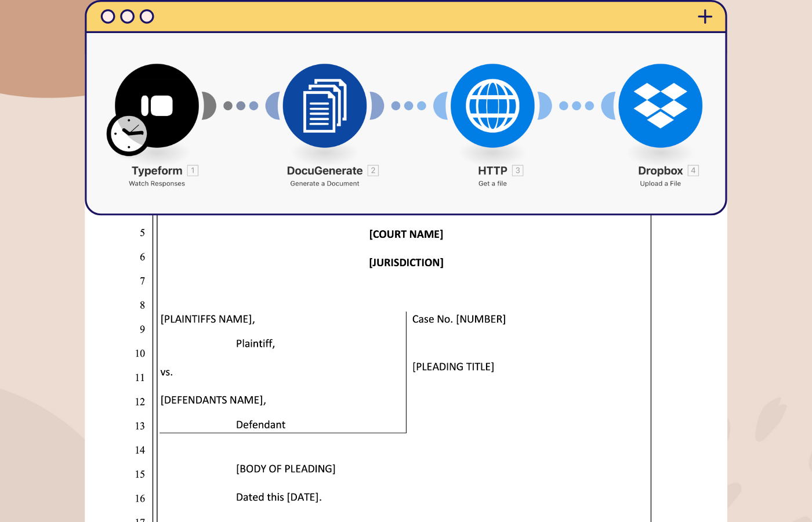Image resolution: width=812 pixels, height=522 pixels.
Task: Click connector dots between HTTP and Dropbox
Action: point(577,106)
